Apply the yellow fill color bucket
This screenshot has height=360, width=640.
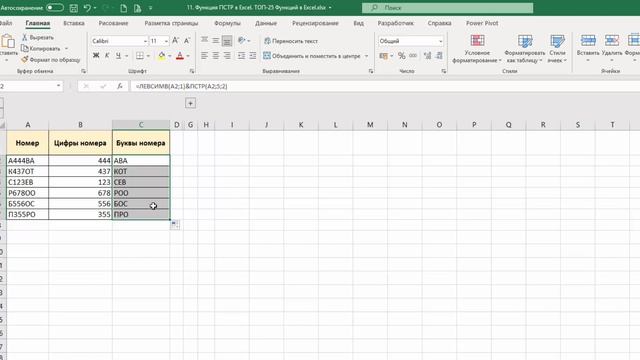point(162,56)
